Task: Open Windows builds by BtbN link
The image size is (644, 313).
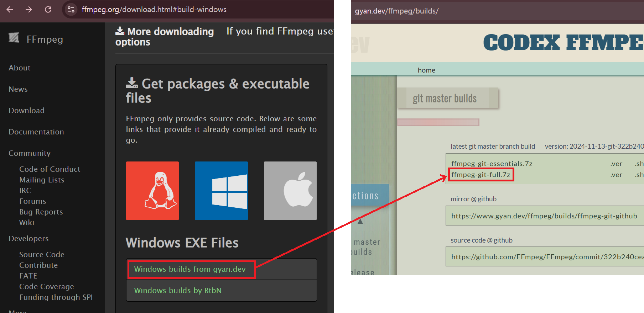Action: [x=178, y=291]
